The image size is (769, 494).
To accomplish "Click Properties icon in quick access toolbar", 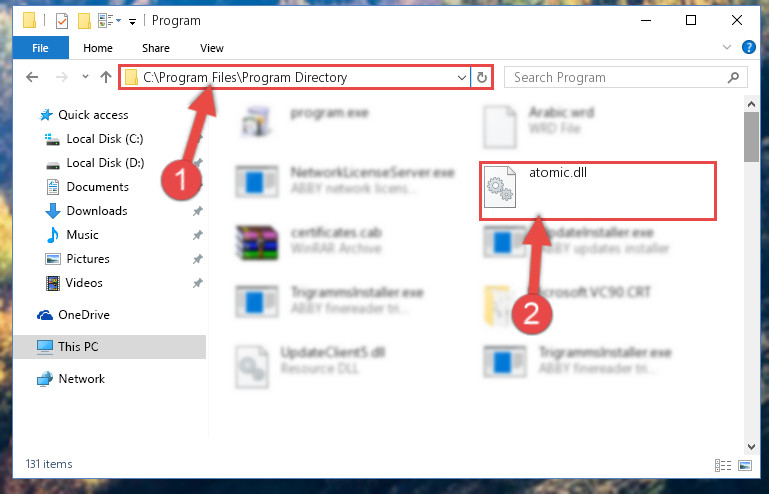I will 62,21.
